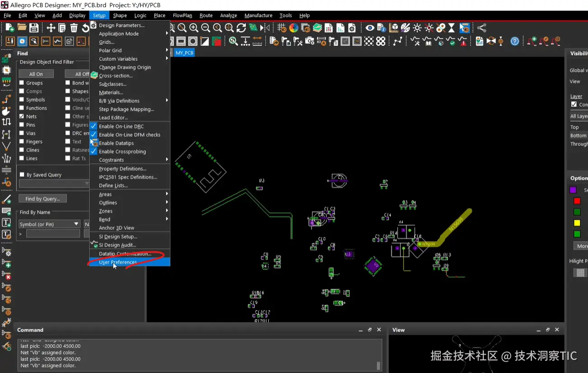Switch to the MY_PCB tab
The image size is (588, 373).
coord(184,52)
